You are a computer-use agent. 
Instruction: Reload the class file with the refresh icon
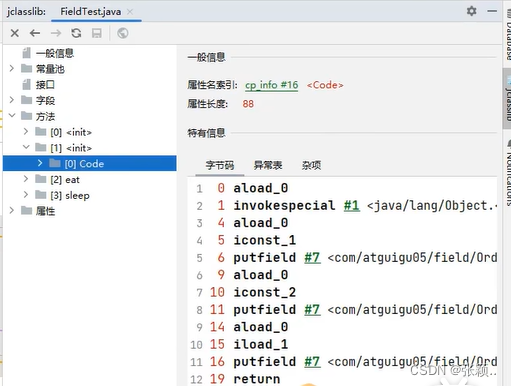tap(76, 33)
